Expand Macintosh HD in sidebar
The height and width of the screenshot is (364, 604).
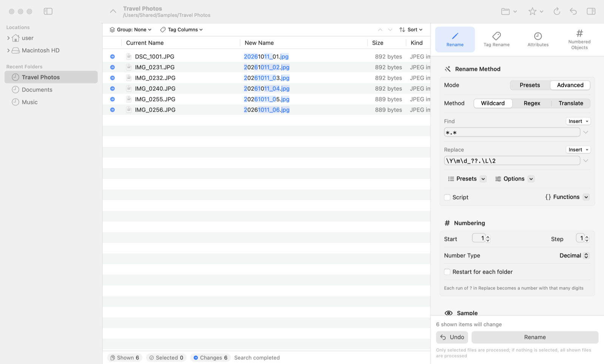8,50
